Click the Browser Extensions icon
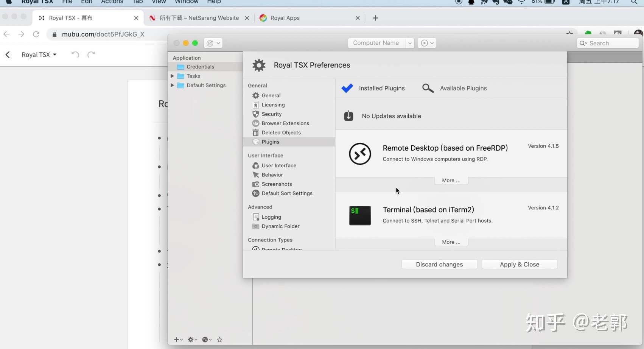Viewport: 644px width, 349px height. [x=256, y=123]
